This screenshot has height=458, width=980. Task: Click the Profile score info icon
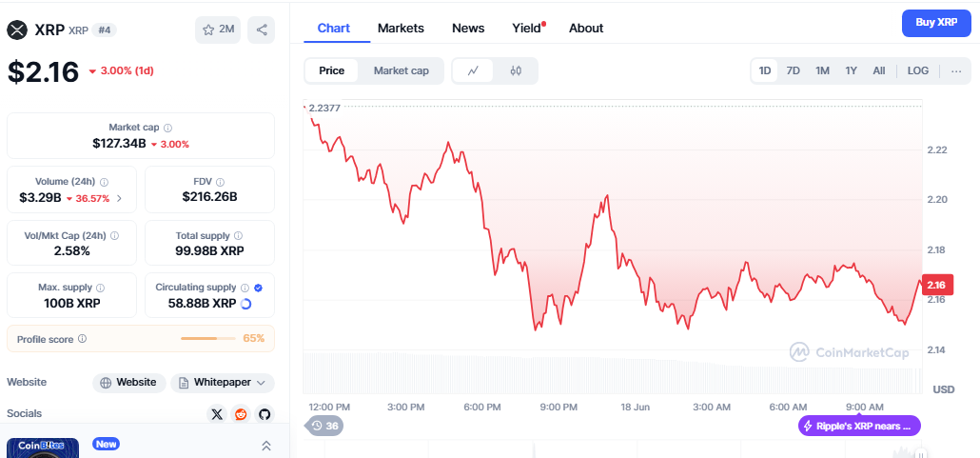coord(83,339)
